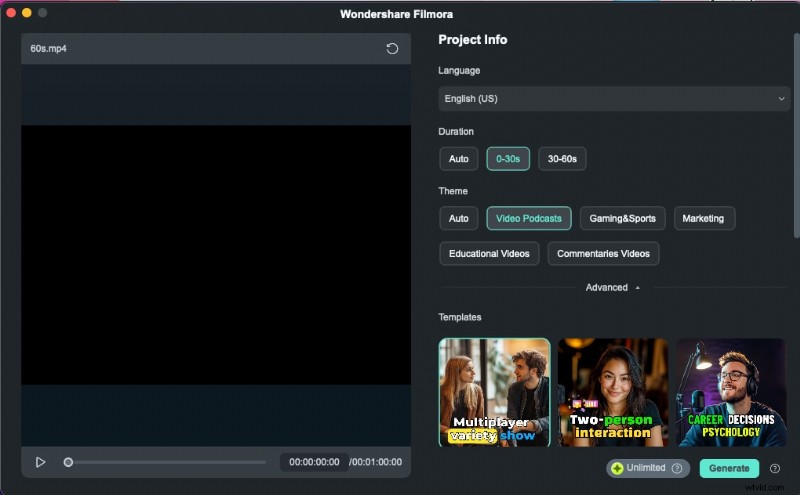Click the Project Info panel scrollbar
This screenshot has width=800, height=495.
point(796,135)
